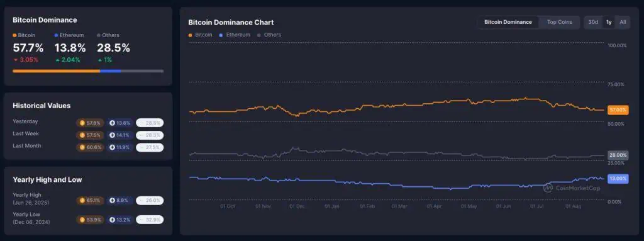Click the Historical Values heading
The width and height of the screenshot is (644, 241).
(x=42, y=106)
